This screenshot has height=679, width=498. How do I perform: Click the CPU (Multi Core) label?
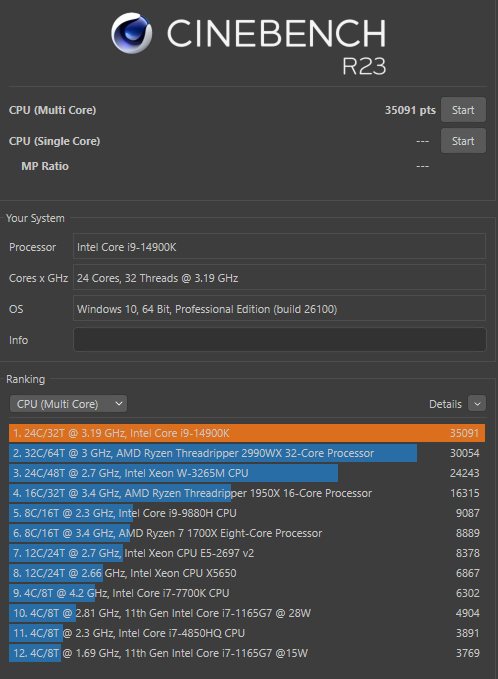tap(52, 110)
